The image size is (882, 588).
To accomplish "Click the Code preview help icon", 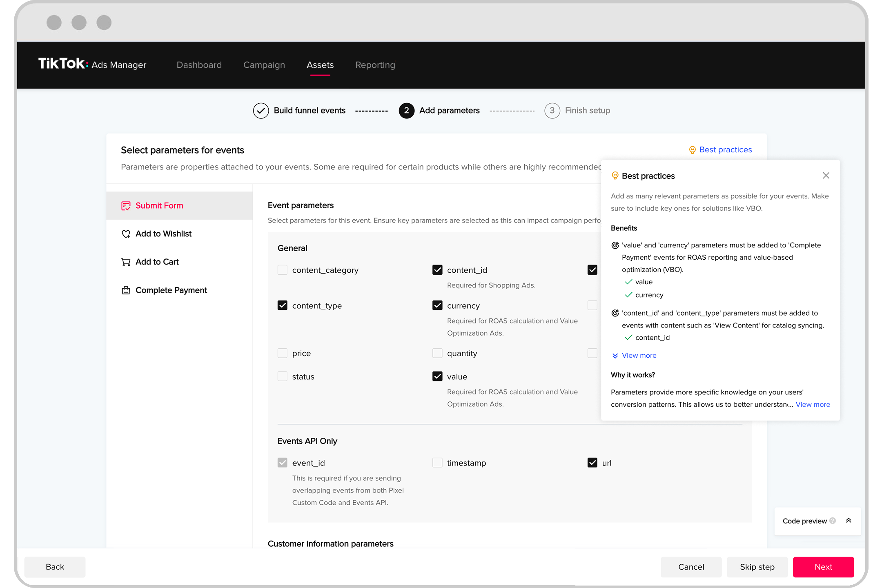I will (x=833, y=521).
